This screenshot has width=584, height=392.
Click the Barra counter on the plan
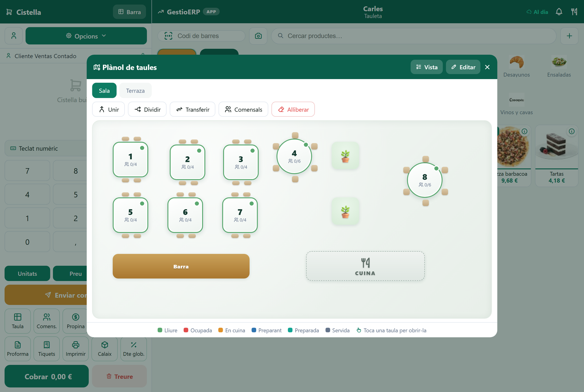181,266
